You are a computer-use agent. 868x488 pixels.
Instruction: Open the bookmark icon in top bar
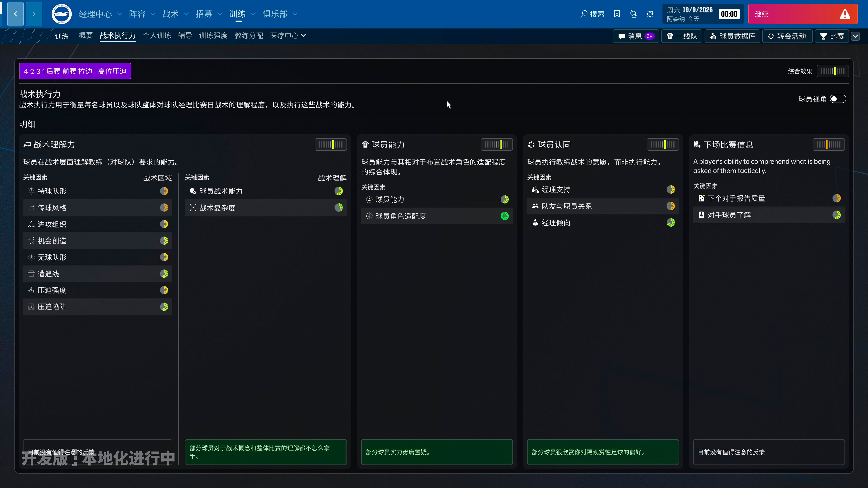point(617,14)
